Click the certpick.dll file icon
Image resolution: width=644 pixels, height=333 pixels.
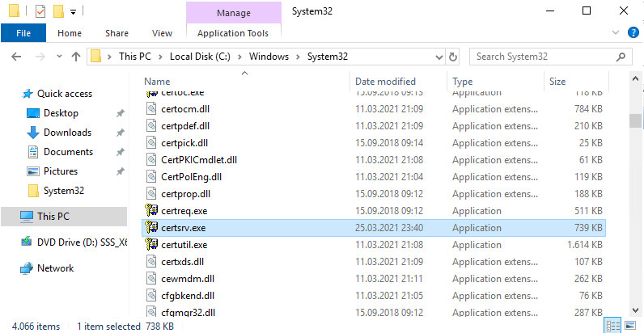[x=152, y=143]
